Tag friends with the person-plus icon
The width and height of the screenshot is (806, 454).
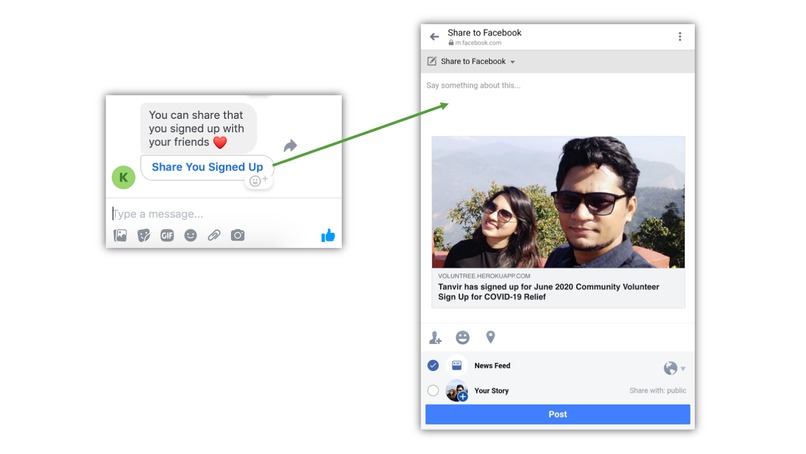435,337
